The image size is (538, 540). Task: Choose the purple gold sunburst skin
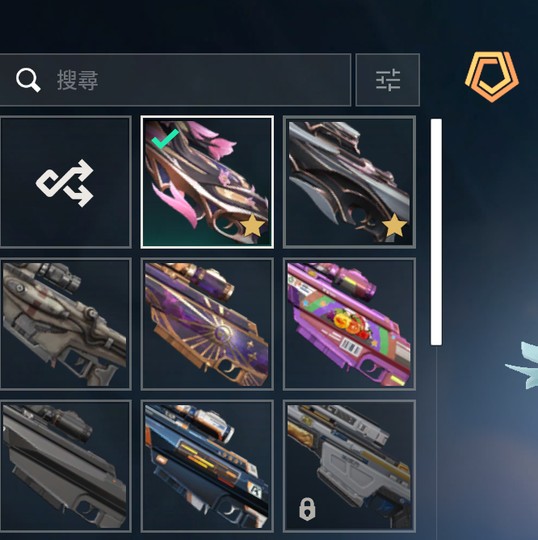click(207, 324)
